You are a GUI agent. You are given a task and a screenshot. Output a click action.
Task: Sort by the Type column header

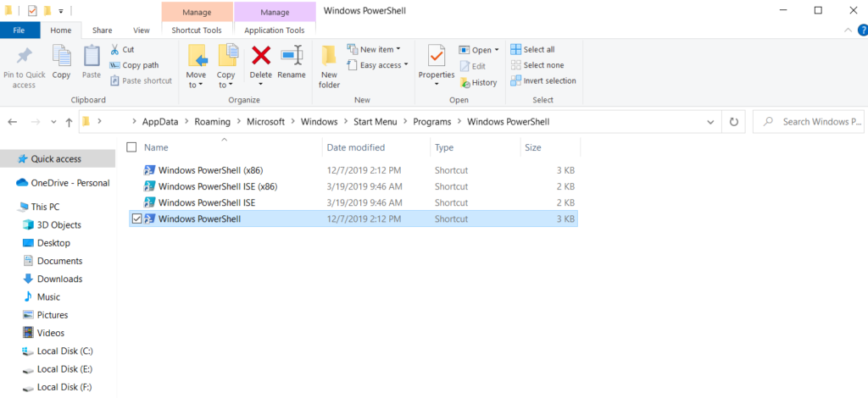(x=444, y=147)
